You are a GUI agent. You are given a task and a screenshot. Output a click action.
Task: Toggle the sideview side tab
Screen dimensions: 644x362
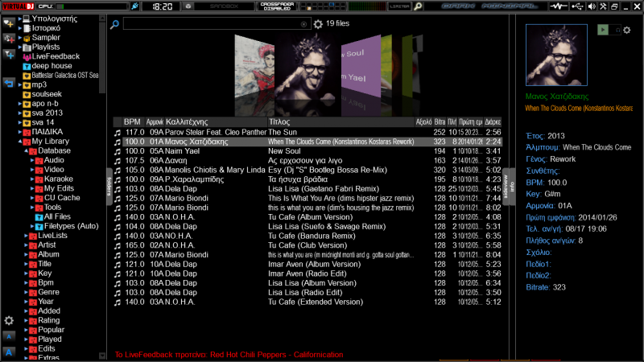(x=506, y=187)
